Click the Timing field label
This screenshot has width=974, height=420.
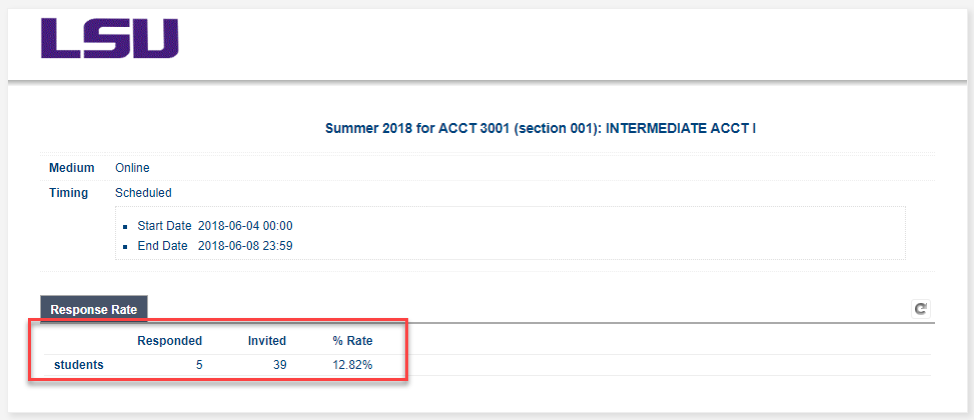(x=68, y=193)
